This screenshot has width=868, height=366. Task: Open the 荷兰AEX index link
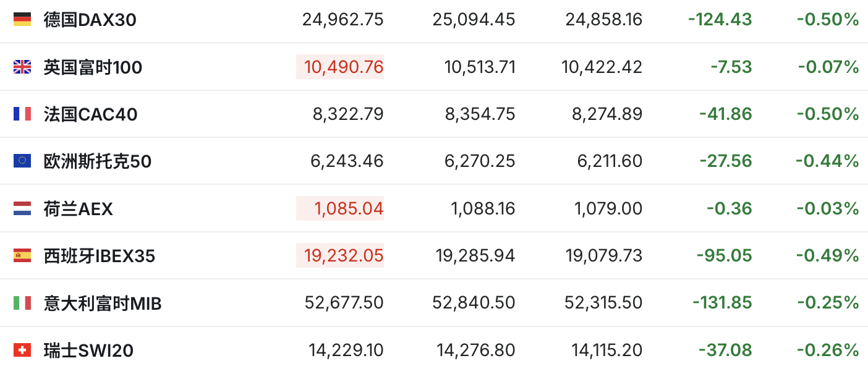tap(79, 209)
